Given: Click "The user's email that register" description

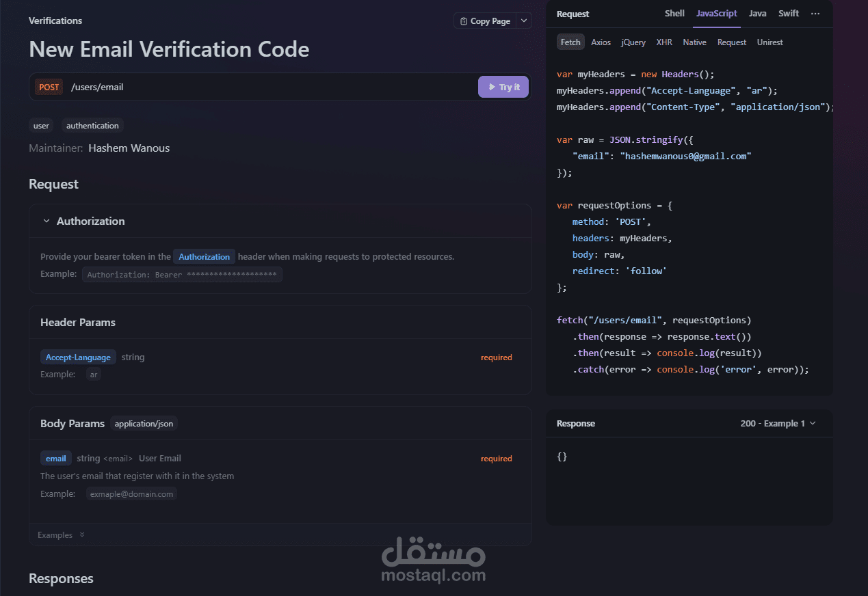Looking at the screenshot, I should (x=137, y=476).
